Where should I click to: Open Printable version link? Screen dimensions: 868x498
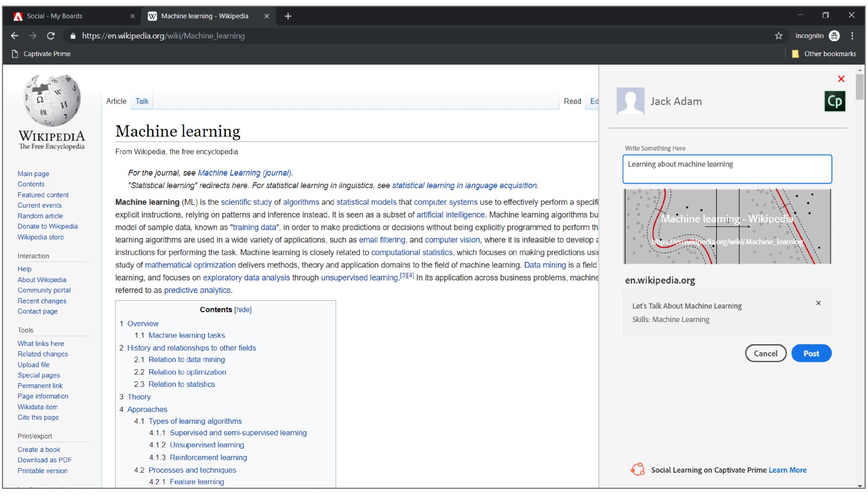[42, 471]
